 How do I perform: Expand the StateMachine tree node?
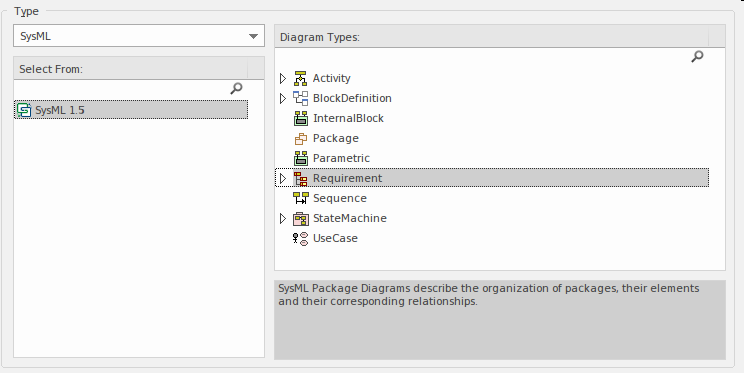tap(283, 218)
